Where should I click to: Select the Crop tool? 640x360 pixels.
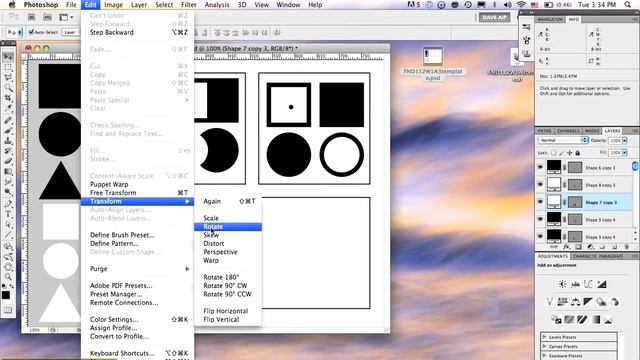(8, 98)
